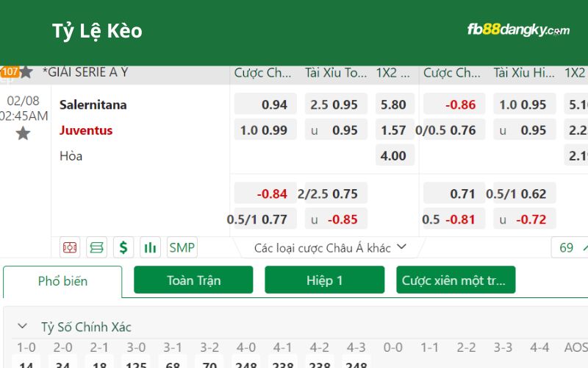
Task: Switch to Toàn Trận tab
Action: tap(193, 280)
